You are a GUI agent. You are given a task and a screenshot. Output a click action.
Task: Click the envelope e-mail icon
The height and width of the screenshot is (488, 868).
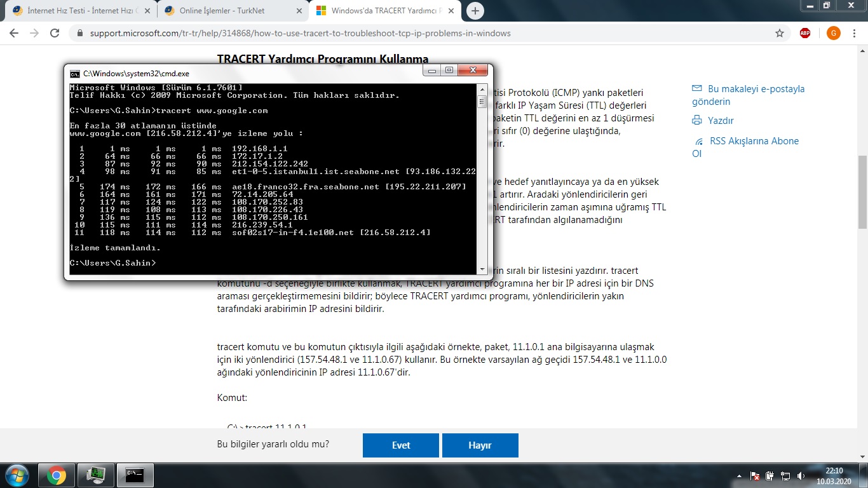tap(697, 89)
